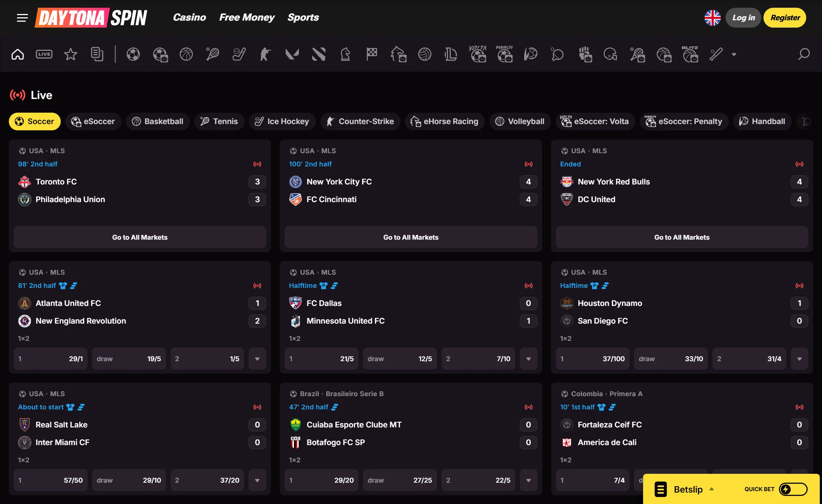
Task: Open the search magnifier icon
Action: click(804, 54)
